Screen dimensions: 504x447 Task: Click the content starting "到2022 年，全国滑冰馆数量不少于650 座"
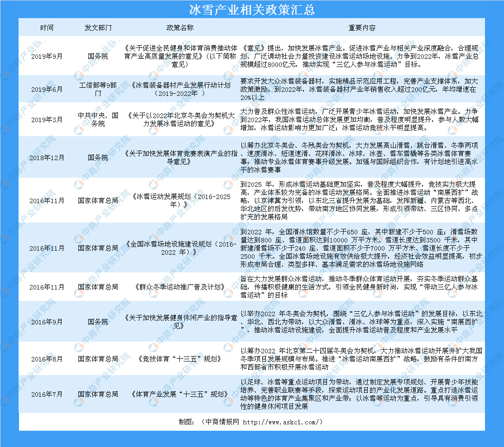361,248
